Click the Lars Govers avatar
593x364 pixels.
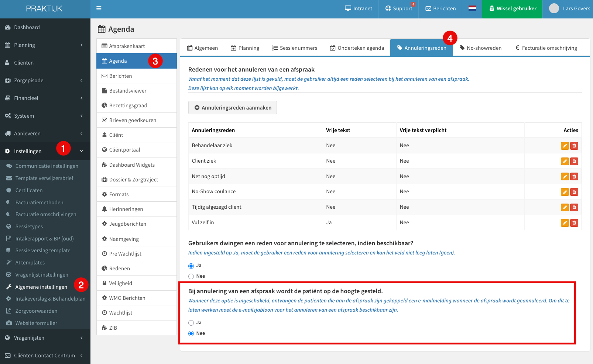tap(554, 8)
